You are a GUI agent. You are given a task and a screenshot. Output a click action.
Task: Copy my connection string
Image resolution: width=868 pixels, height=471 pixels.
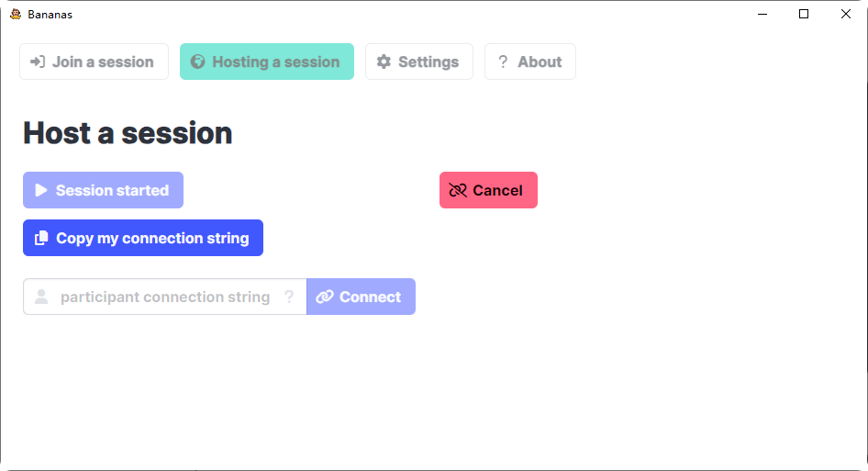click(x=143, y=239)
